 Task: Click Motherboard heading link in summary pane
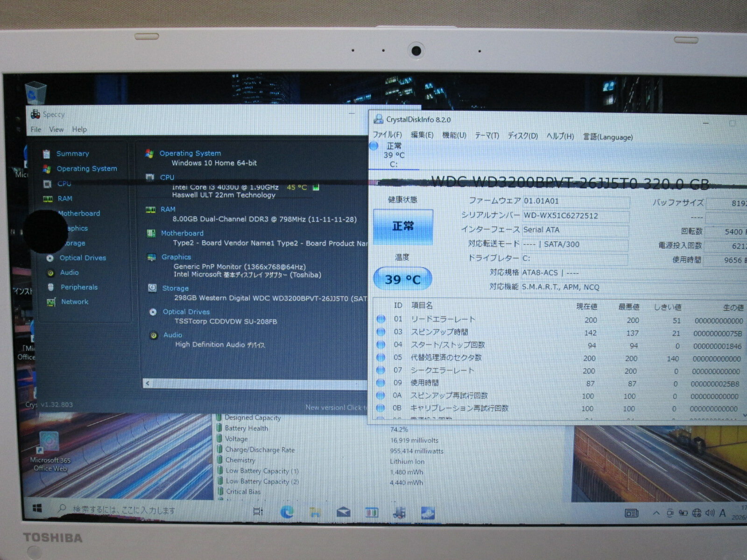tap(182, 233)
